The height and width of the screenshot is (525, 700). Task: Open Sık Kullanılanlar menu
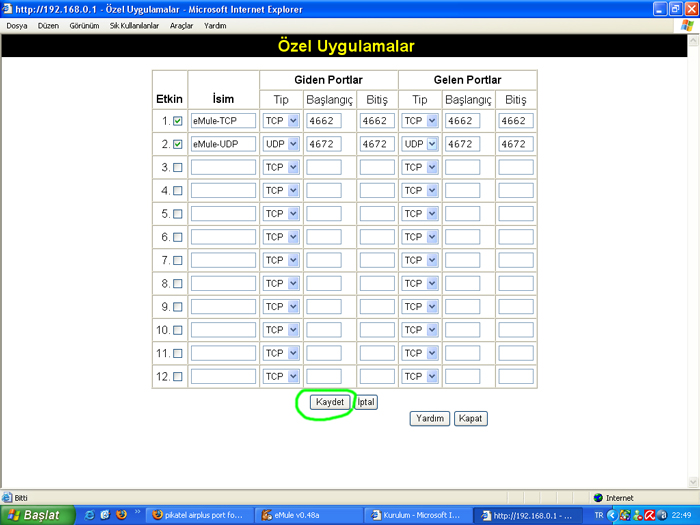pyautogui.click(x=134, y=26)
